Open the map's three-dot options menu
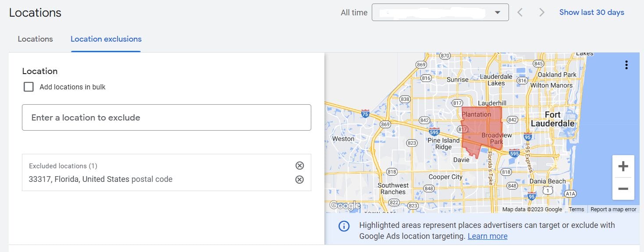 tap(626, 65)
